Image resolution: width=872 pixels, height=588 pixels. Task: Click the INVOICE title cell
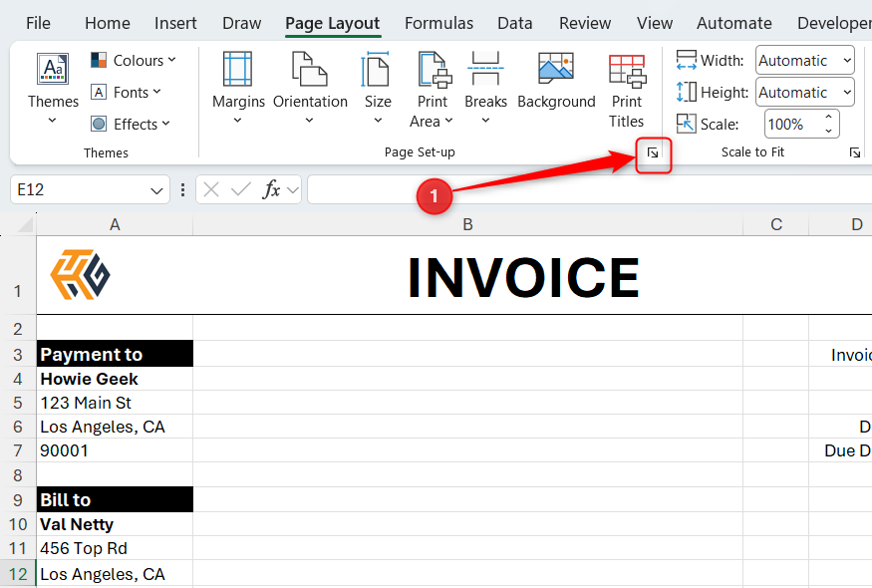[x=523, y=276]
